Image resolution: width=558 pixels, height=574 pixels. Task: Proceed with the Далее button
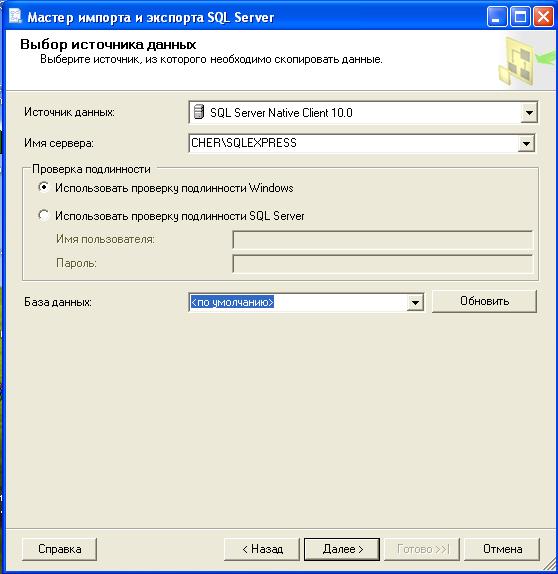342,549
